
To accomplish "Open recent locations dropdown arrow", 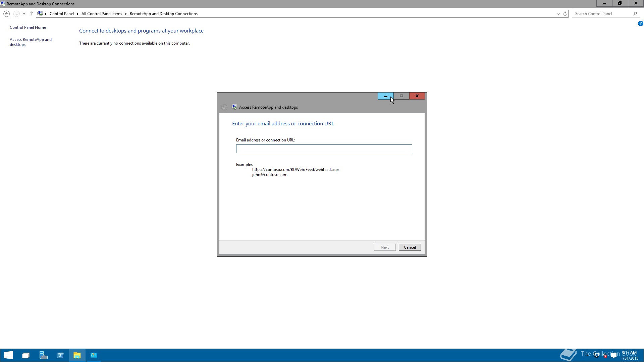I will point(24,14).
